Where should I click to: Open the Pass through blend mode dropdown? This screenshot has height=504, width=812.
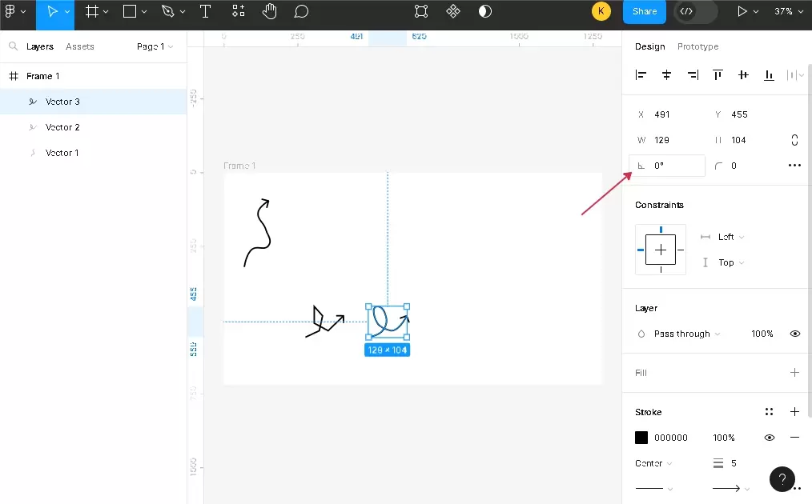click(x=686, y=334)
